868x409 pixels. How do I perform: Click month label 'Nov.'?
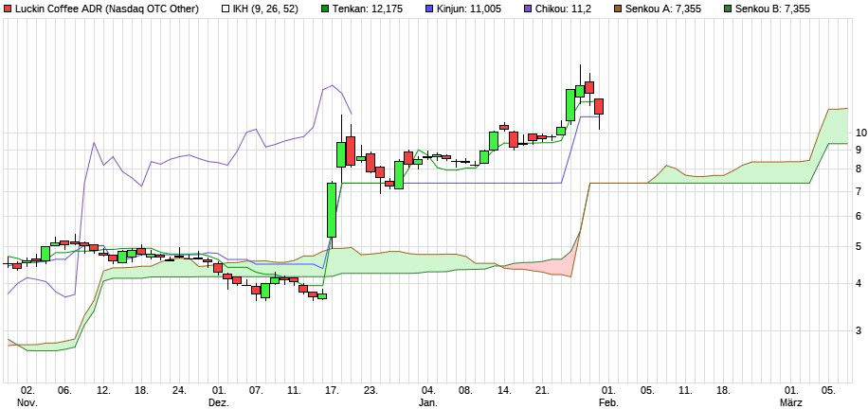tap(27, 402)
